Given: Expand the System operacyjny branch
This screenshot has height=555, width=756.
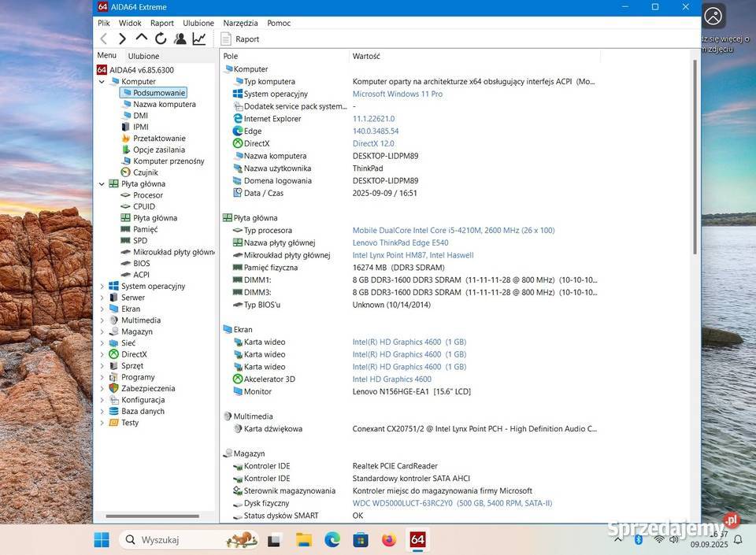Looking at the screenshot, I should [x=101, y=286].
